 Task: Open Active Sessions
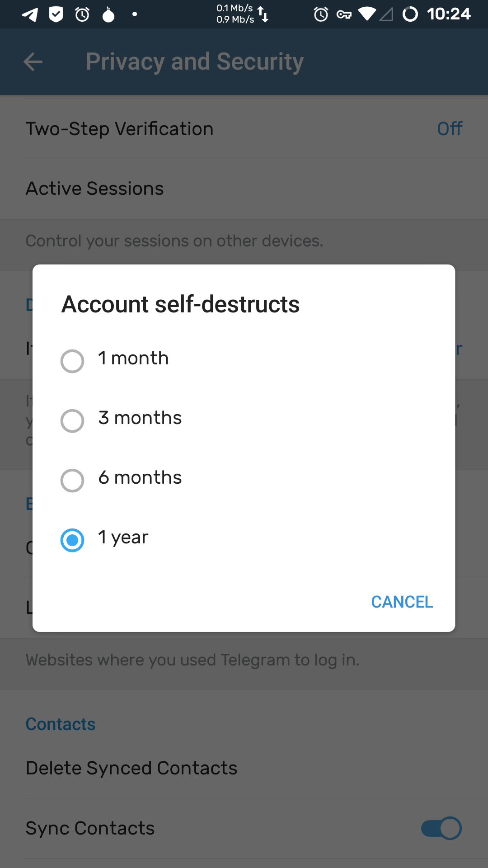coord(95,189)
